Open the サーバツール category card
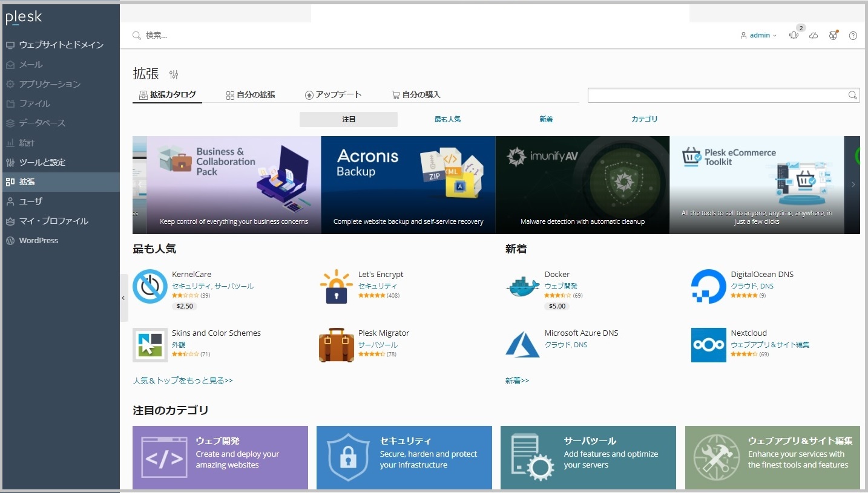 click(x=588, y=457)
